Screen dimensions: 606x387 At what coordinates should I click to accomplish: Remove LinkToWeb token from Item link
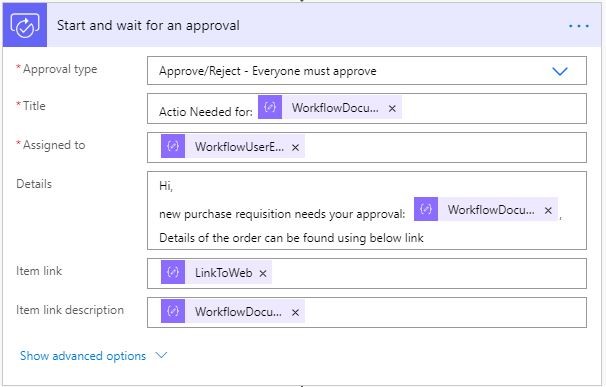pyautogui.click(x=263, y=273)
